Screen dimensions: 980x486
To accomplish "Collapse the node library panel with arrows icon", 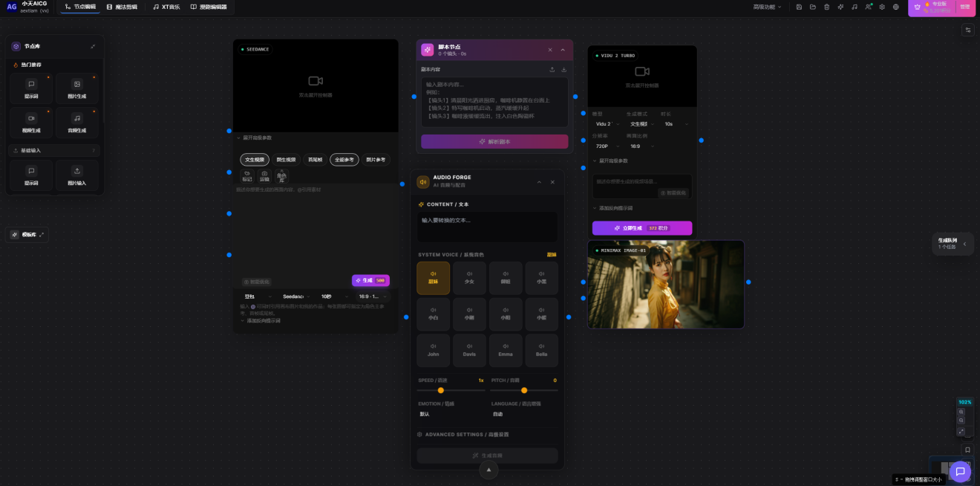I will coord(93,46).
